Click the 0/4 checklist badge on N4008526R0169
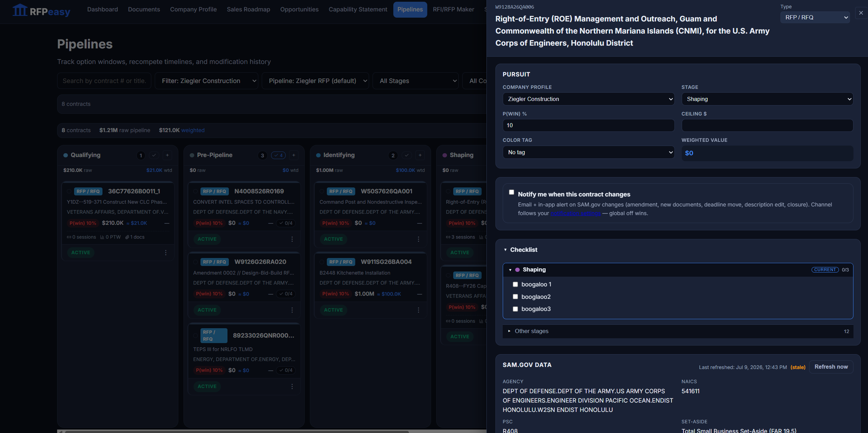The width and height of the screenshot is (868, 433). (286, 223)
